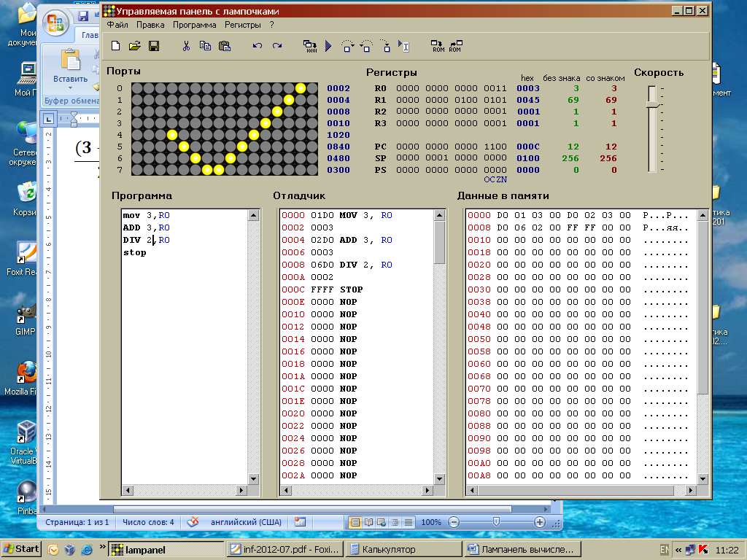Click the R0 hex value 0003

point(528,88)
